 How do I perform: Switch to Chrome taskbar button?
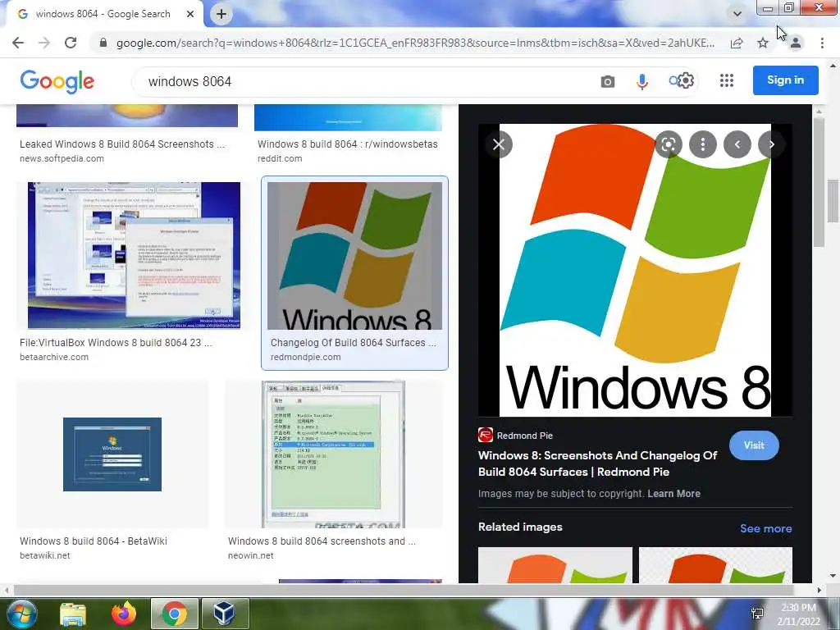(174, 614)
